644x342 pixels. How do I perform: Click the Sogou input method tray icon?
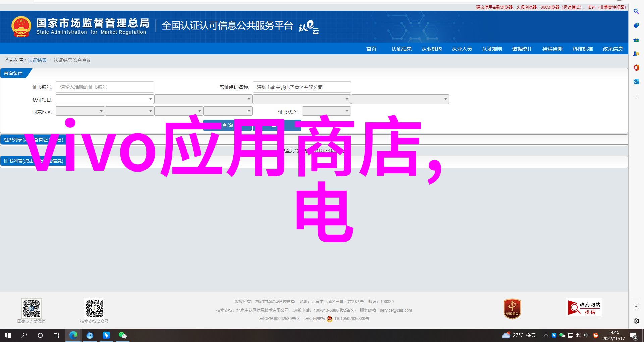[x=596, y=335]
